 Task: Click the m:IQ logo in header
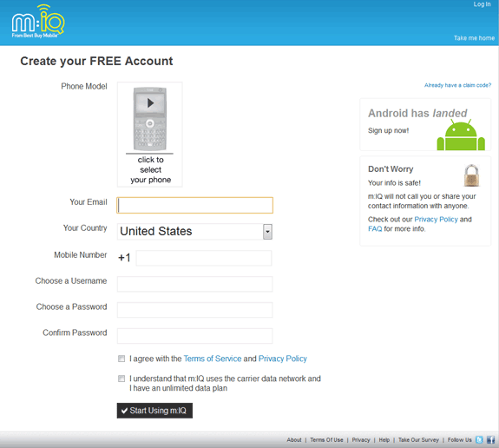[x=38, y=22]
